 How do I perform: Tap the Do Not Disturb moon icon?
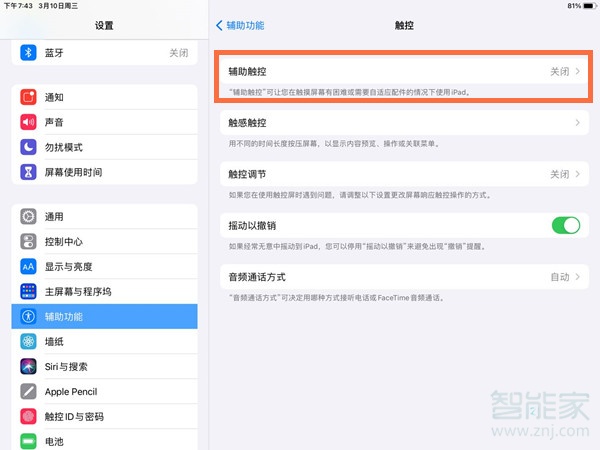coord(28,147)
